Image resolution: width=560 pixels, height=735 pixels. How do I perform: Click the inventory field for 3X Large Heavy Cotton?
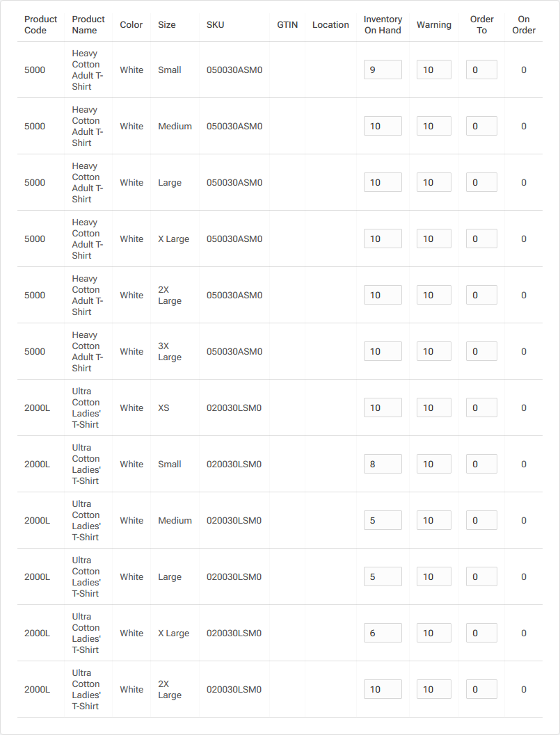pyautogui.click(x=383, y=351)
